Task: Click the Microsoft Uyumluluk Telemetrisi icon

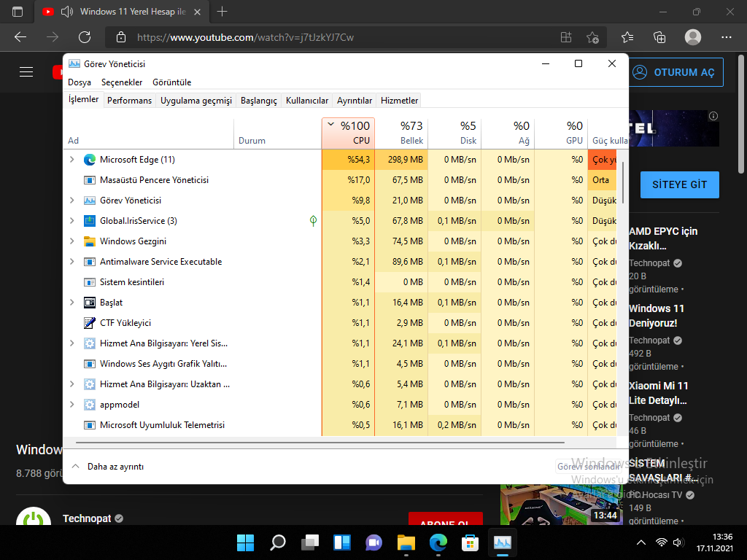Action: [x=90, y=425]
